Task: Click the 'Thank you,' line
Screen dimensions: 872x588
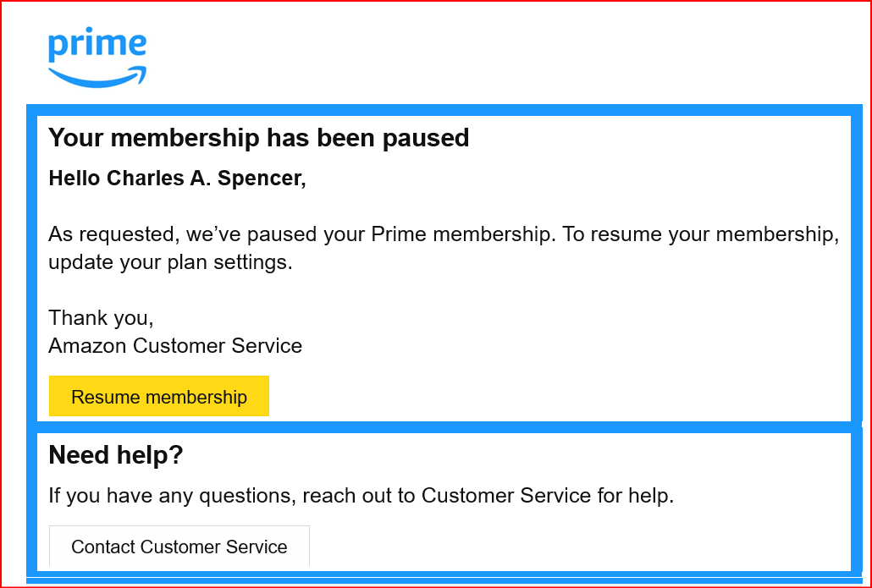Action: 101,318
